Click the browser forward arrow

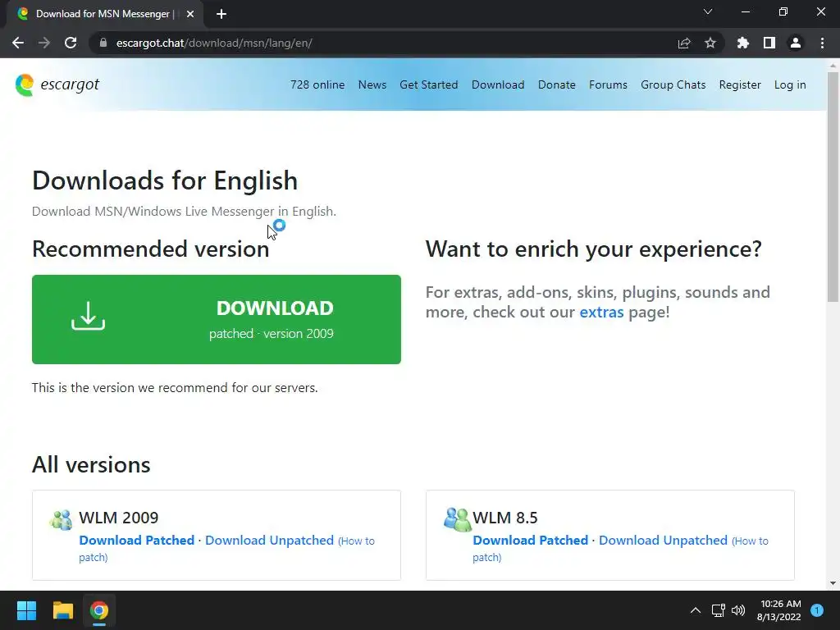tap(44, 43)
